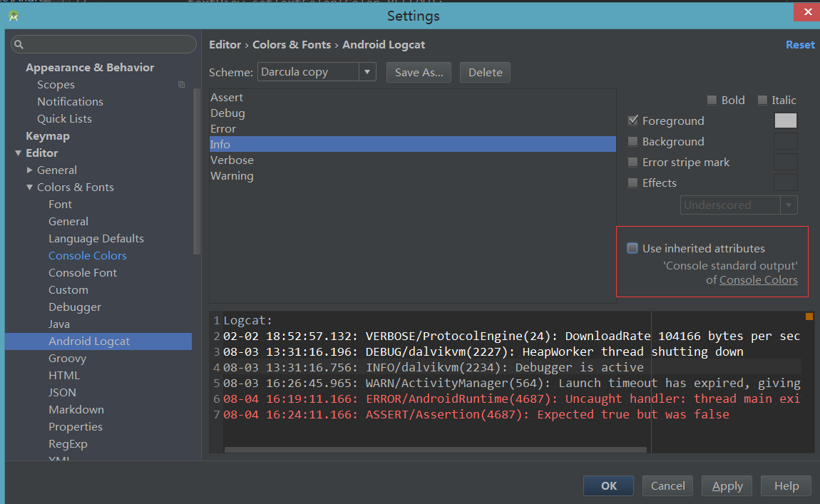Open the JSON colors page
The height and width of the screenshot is (504, 820).
point(62,393)
